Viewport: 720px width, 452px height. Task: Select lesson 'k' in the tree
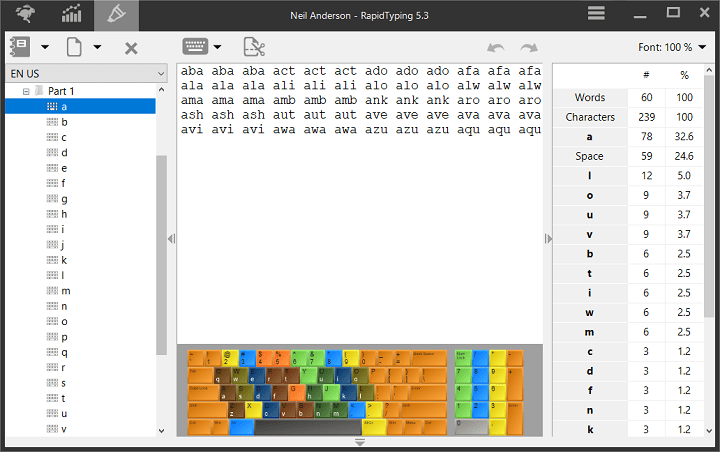[x=64, y=260]
